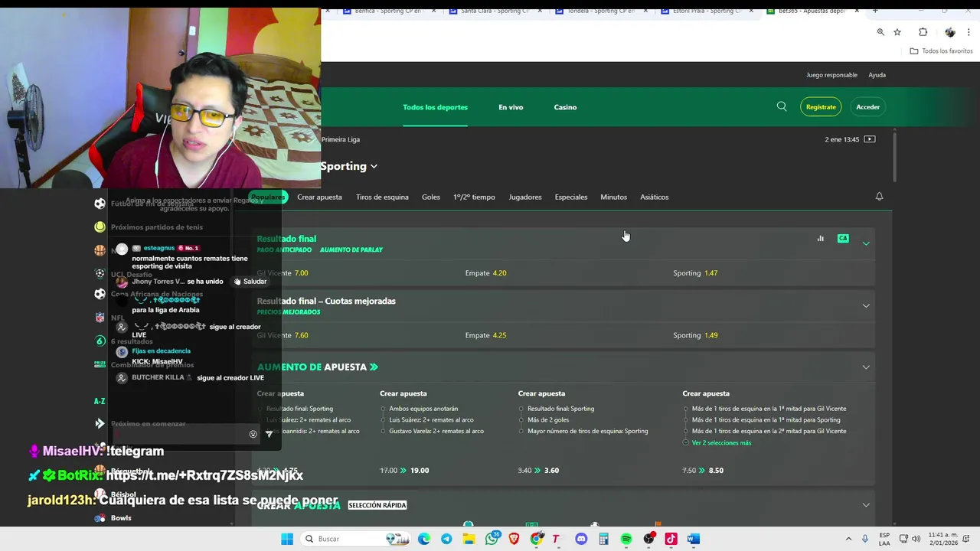This screenshot has height=551, width=980.
Task: Click the notification bell icon
Action: click(879, 197)
